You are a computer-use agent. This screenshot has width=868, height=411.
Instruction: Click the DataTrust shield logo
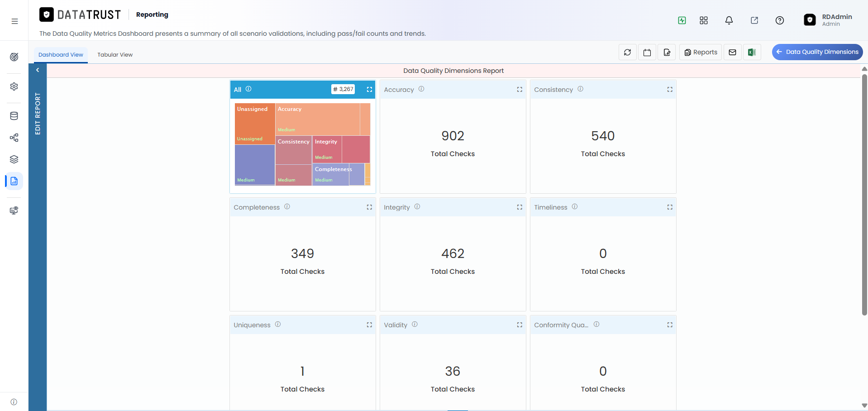click(x=47, y=14)
